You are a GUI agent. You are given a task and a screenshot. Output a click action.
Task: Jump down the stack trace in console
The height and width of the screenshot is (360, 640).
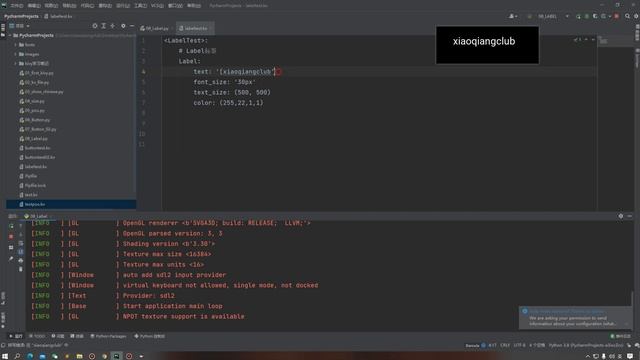21,234
